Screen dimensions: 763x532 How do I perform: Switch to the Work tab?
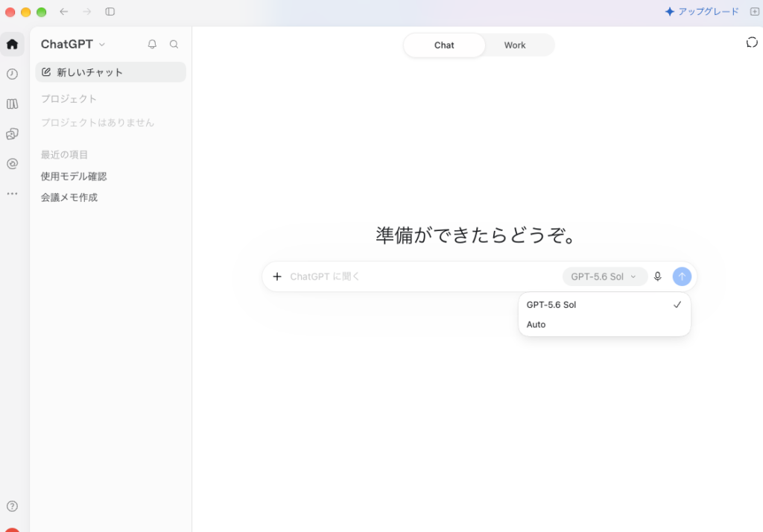tap(514, 45)
